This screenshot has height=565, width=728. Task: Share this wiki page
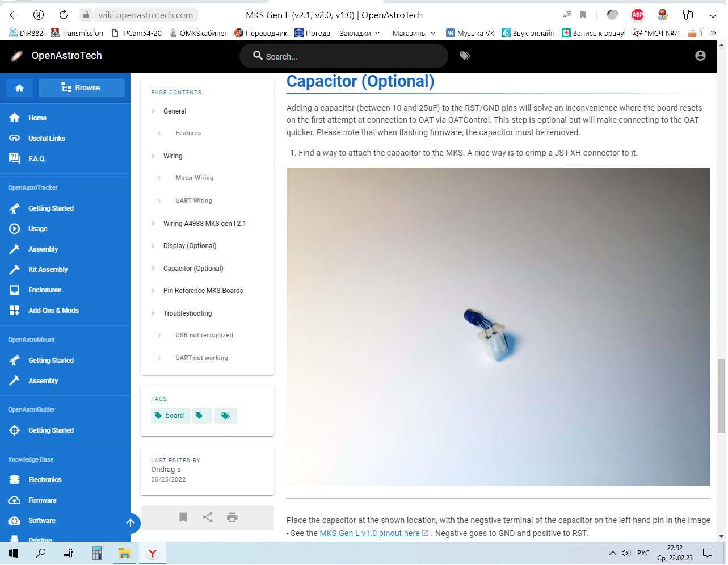pyautogui.click(x=208, y=517)
